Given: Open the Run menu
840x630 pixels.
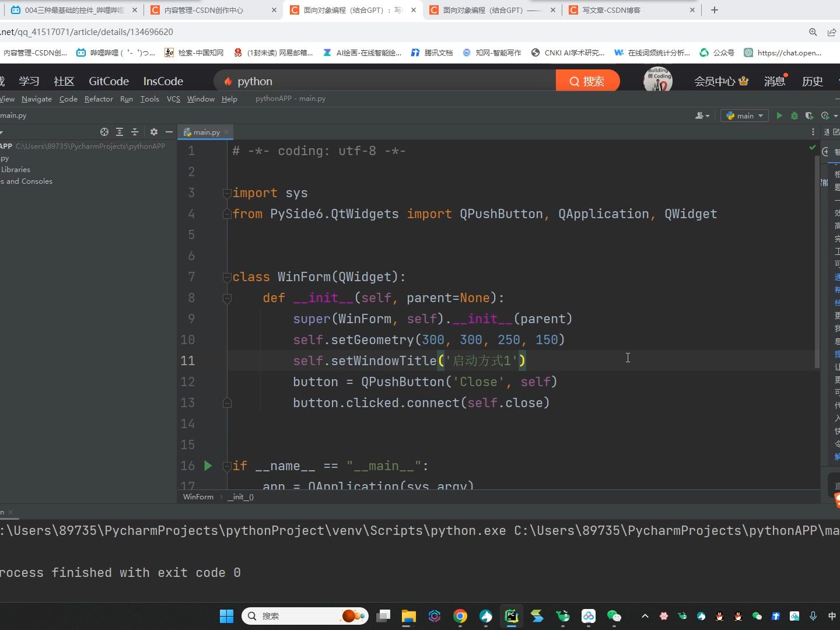Looking at the screenshot, I should 127,99.
